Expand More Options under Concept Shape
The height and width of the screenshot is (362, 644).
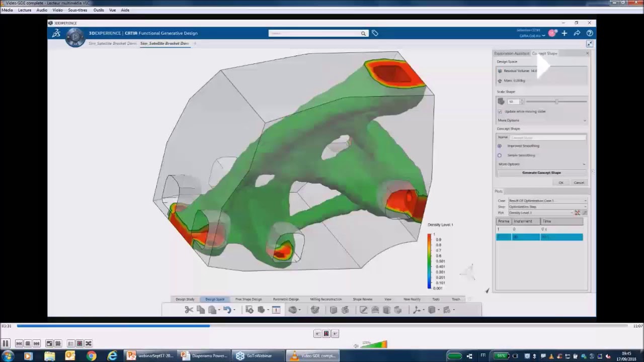[x=541, y=164]
